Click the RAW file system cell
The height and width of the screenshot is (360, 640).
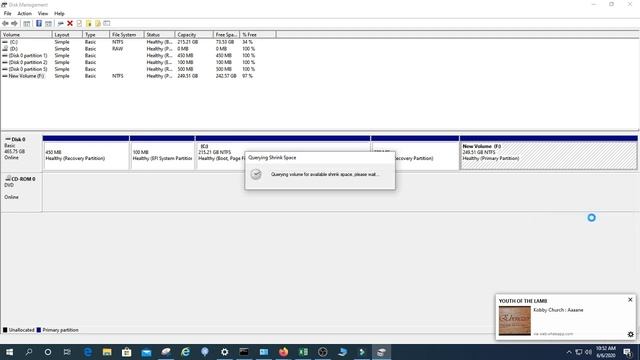pos(118,49)
